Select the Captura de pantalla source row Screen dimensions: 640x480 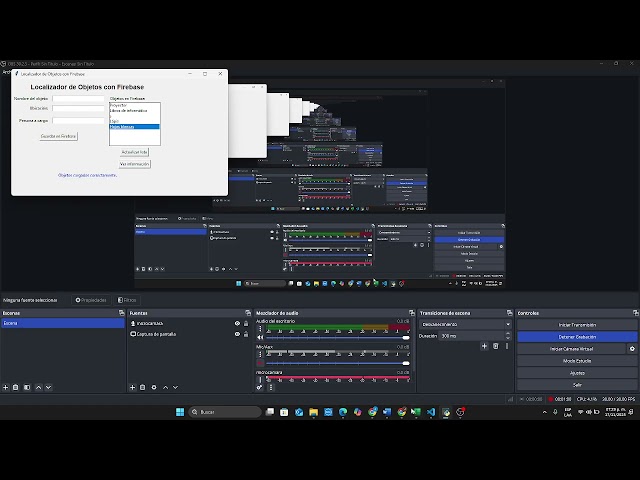[x=189, y=334]
